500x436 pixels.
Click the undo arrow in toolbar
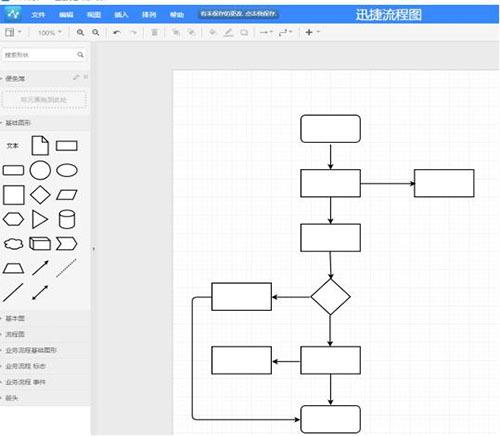117,32
